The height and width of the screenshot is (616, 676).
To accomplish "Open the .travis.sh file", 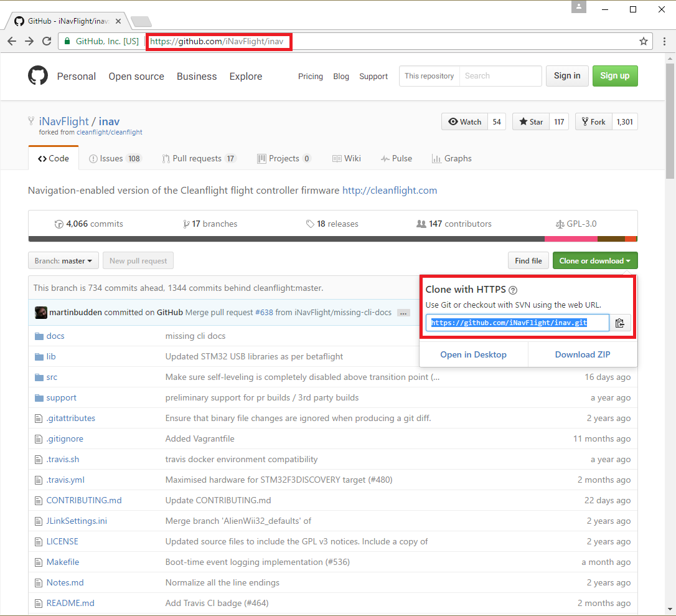I will tap(63, 460).
